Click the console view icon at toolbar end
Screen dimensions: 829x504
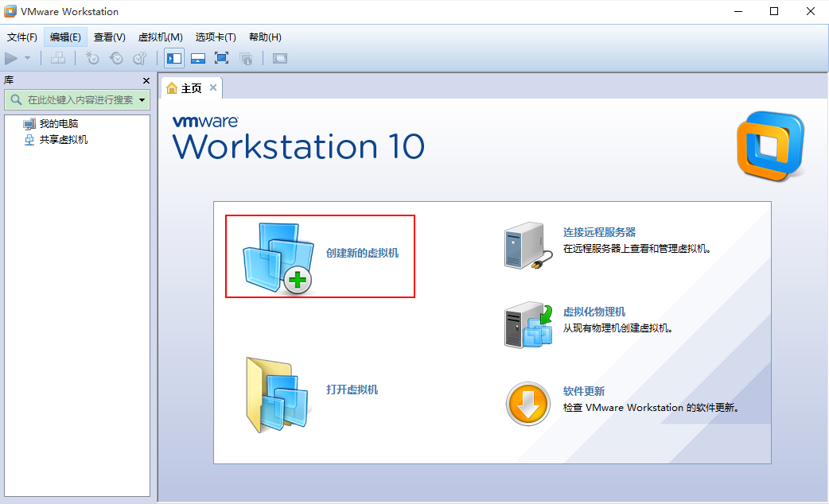pos(280,58)
